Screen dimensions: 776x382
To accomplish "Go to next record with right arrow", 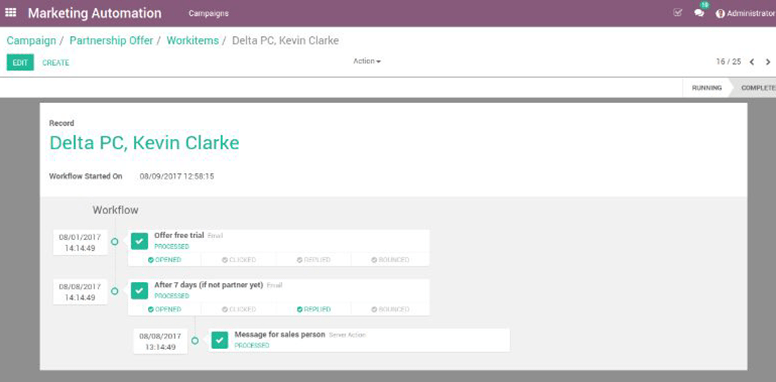I will coord(768,62).
